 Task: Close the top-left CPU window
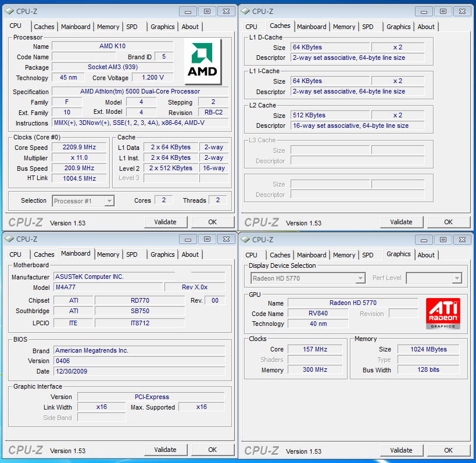[x=226, y=12]
